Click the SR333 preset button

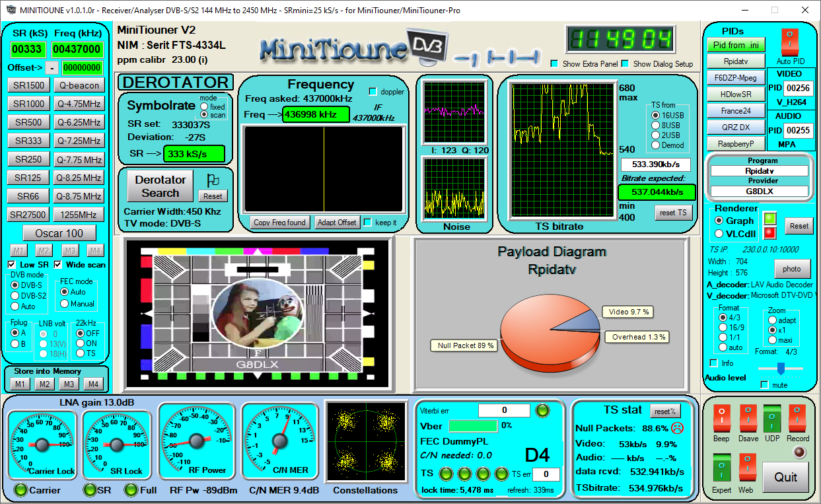(29, 141)
